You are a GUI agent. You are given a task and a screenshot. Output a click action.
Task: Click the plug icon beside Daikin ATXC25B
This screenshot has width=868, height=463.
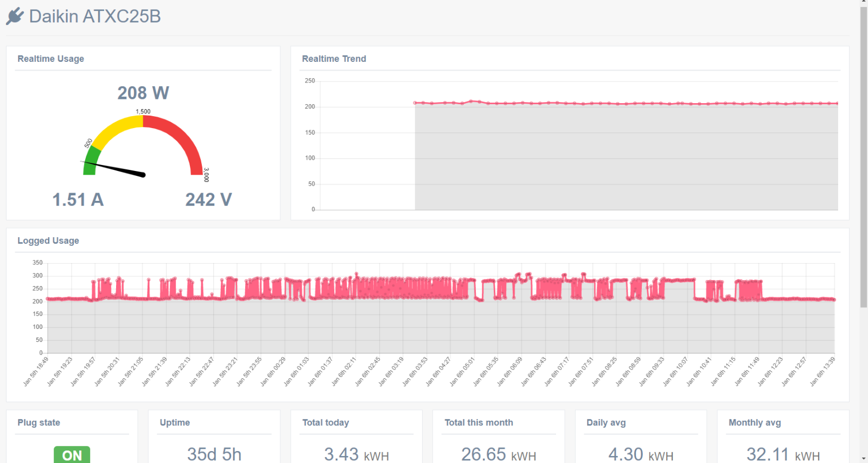coord(15,16)
